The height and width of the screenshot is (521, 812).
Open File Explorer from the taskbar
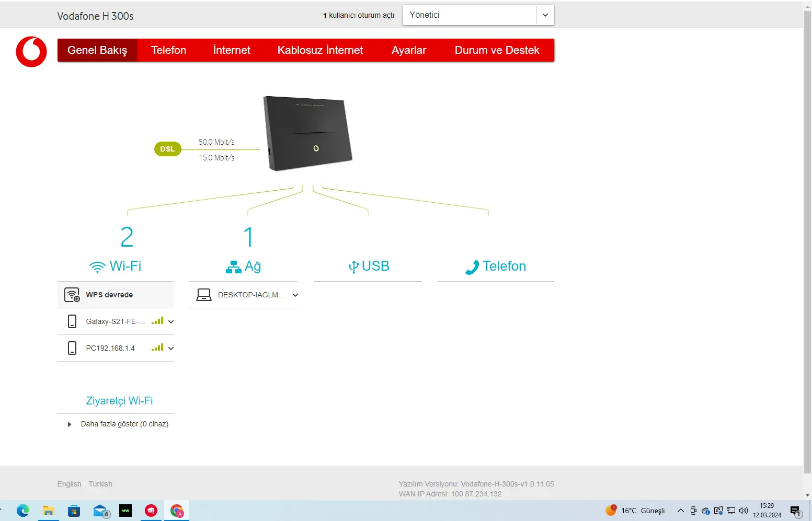click(49, 511)
